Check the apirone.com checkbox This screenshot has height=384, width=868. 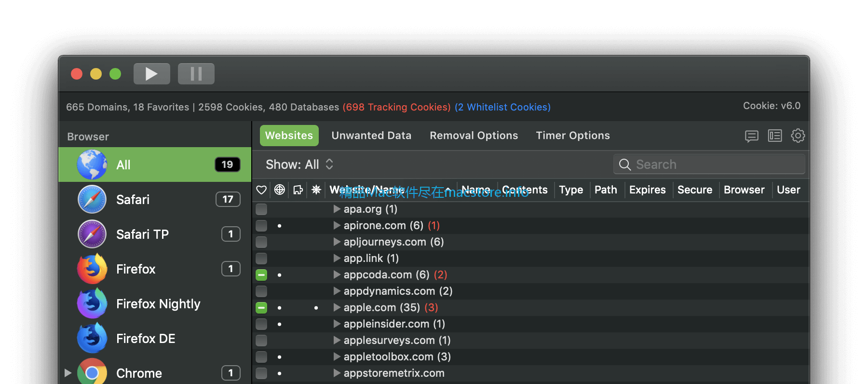point(261,226)
